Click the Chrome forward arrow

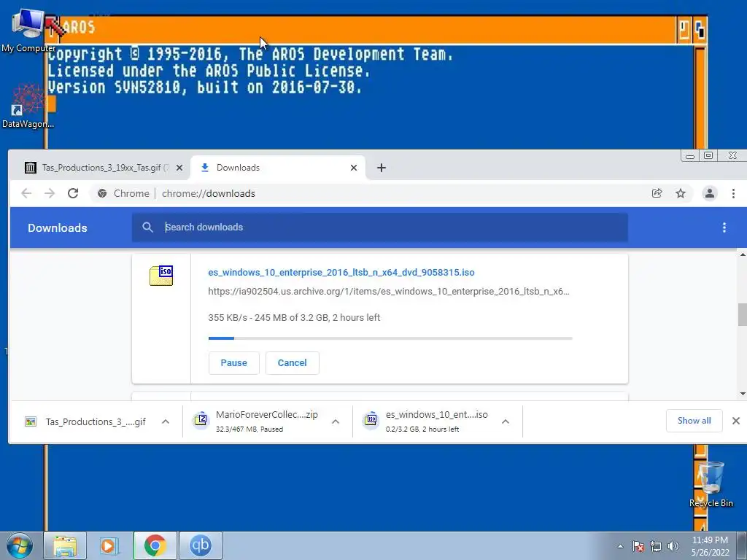coord(50,193)
